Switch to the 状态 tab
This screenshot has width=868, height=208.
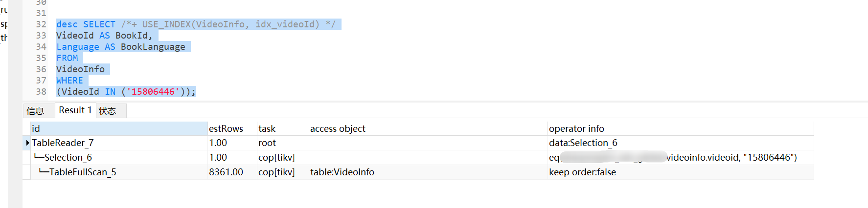click(111, 111)
